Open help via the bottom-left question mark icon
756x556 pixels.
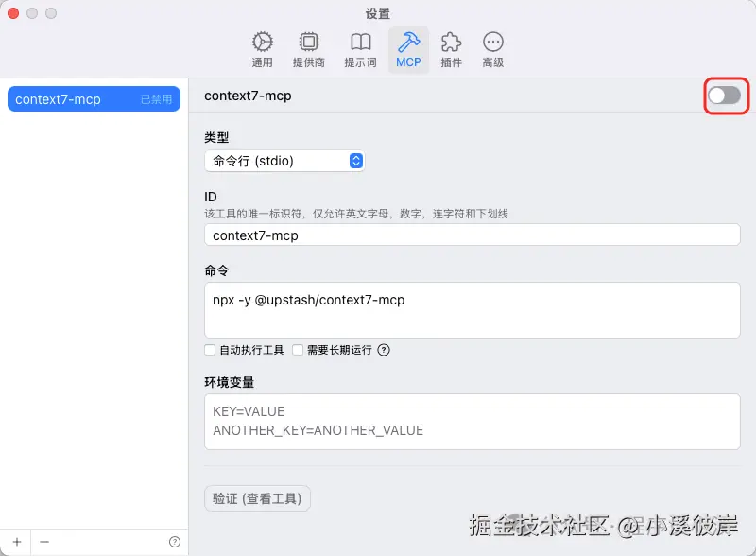(x=176, y=540)
